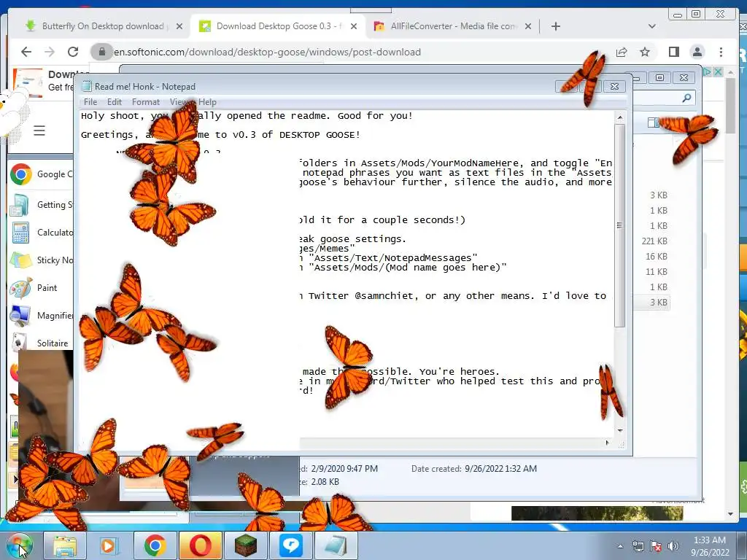Click the Notepad vertical scrollbar thumb
This screenshot has width=747, height=560.
620,226
